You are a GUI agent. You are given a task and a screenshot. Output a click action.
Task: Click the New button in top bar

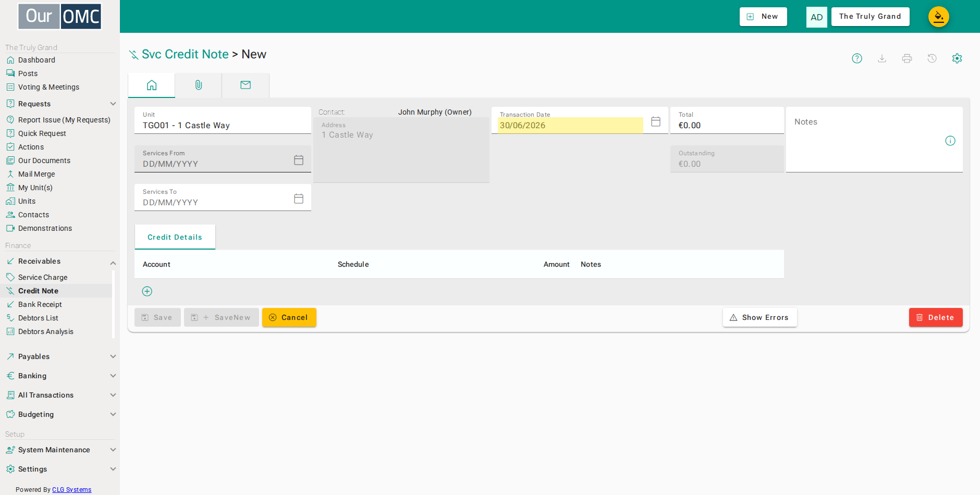tap(763, 17)
